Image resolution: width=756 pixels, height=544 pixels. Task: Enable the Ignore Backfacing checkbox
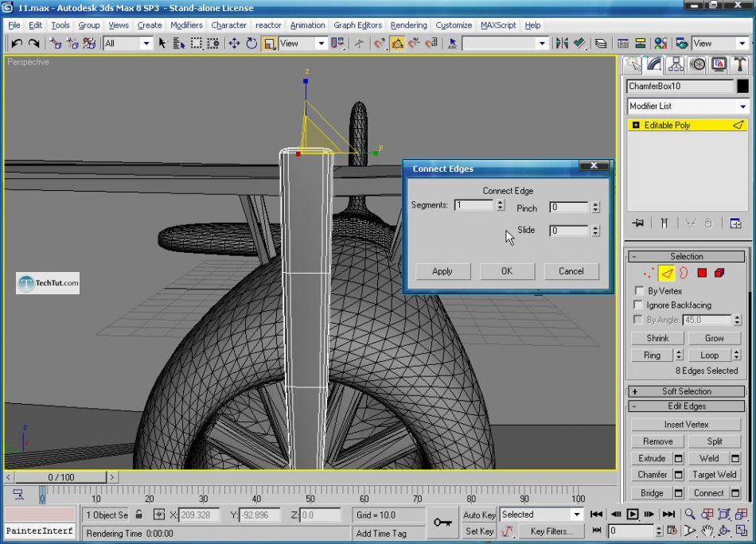638,305
